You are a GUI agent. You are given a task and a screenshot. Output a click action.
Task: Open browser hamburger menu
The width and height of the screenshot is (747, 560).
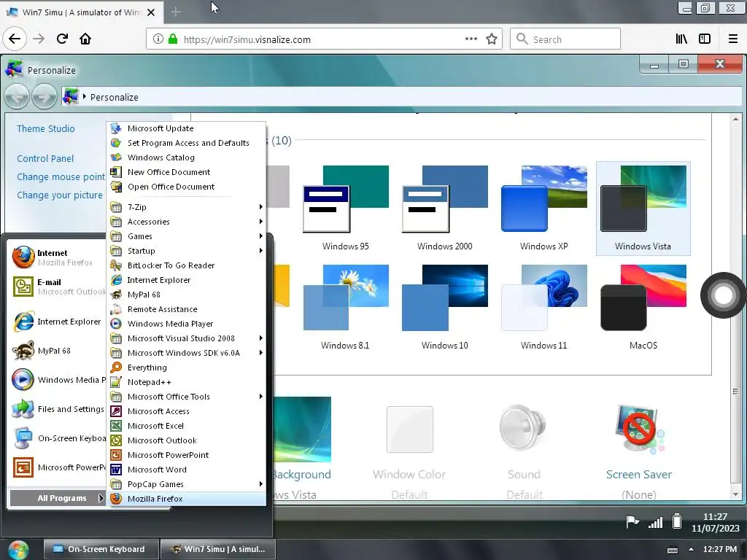tap(733, 39)
